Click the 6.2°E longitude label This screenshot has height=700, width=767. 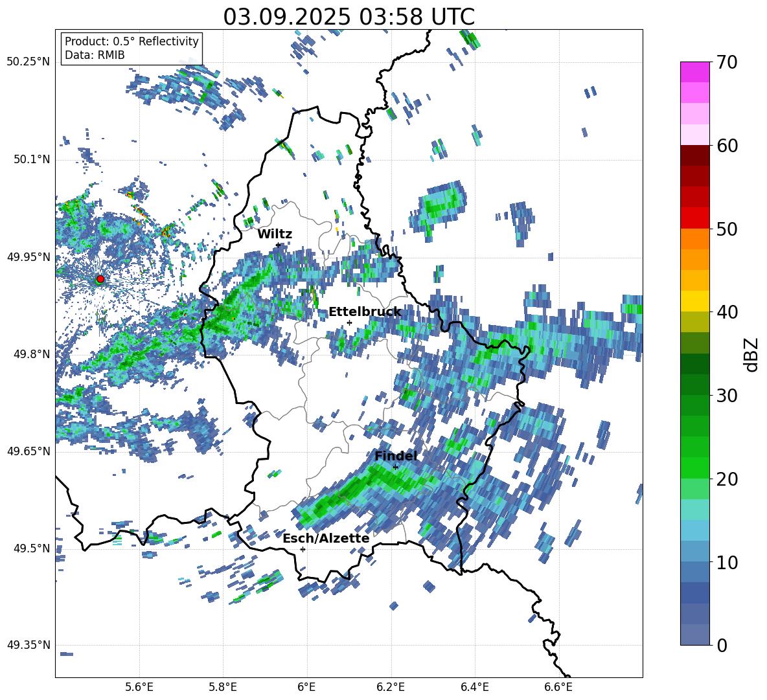pyautogui.click(x=391, y=687)
